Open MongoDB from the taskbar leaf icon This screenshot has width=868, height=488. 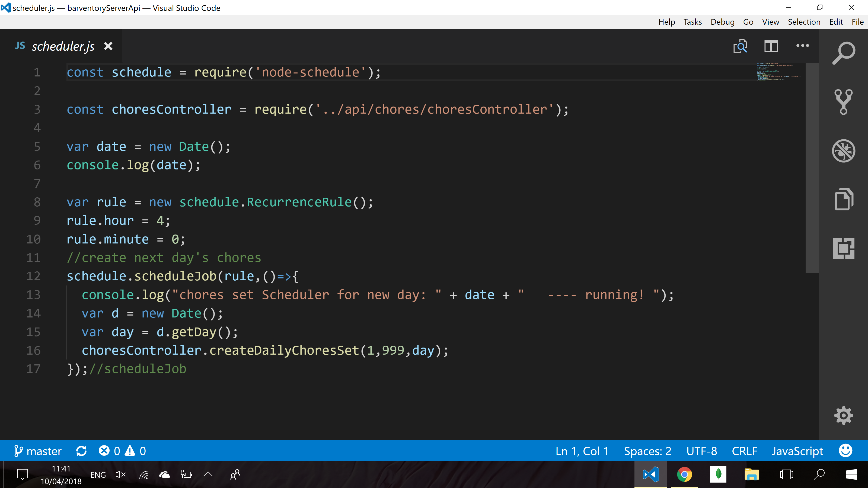[x=718, y=474]
